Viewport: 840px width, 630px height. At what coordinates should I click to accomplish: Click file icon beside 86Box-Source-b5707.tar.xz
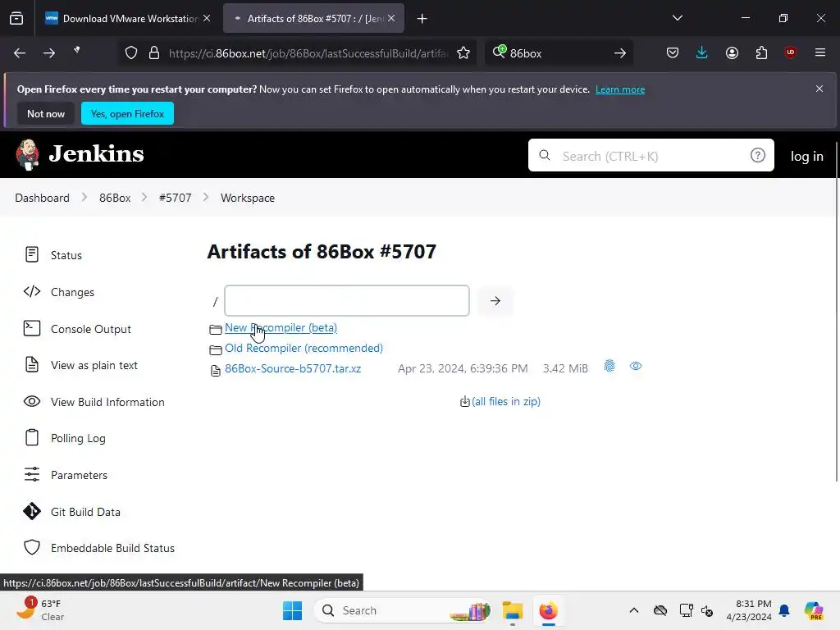216,371
